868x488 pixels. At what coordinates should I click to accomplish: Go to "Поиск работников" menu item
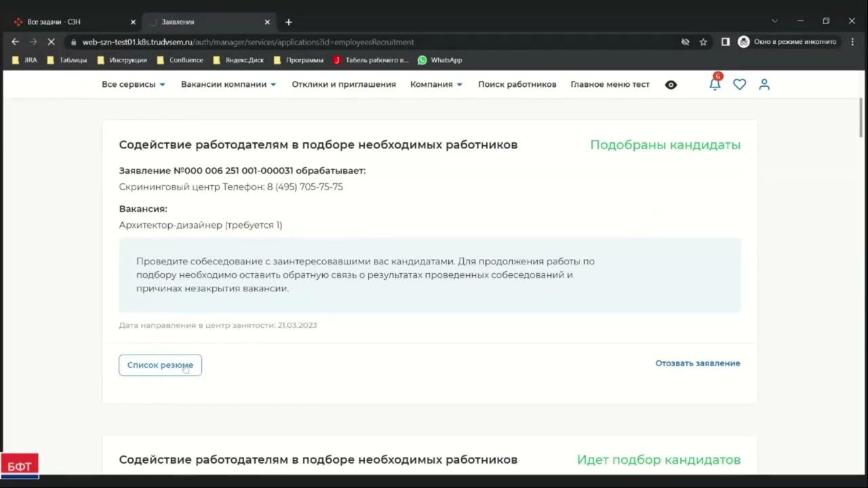point(517,85)
